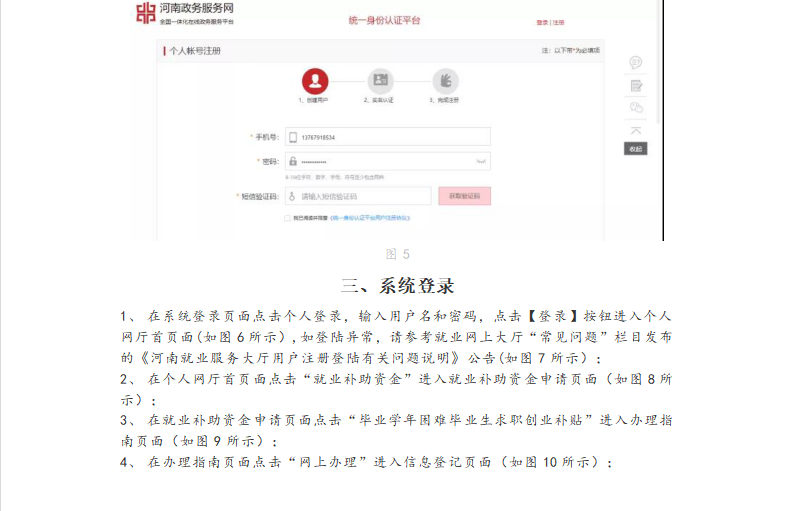
Task: Tick the 我已阅读并同意 agreement checkbox
Action: point(287,218)
